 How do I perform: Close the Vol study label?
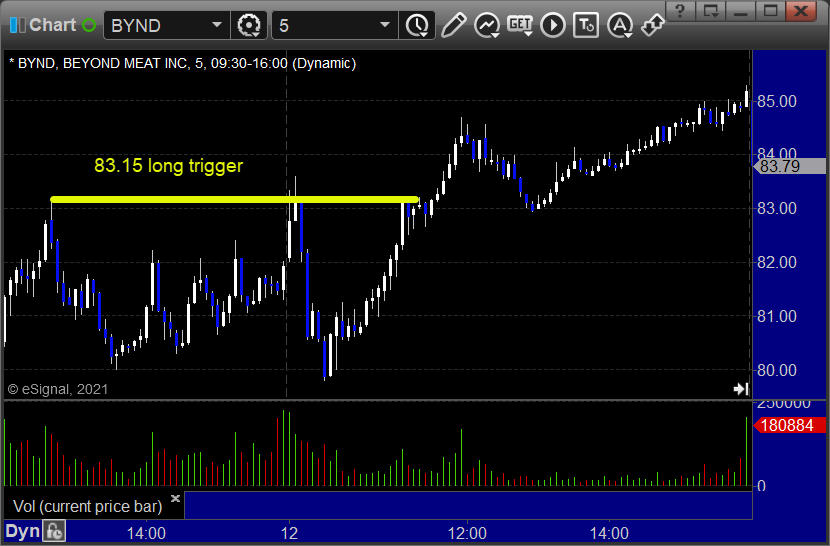click(176, 498)
